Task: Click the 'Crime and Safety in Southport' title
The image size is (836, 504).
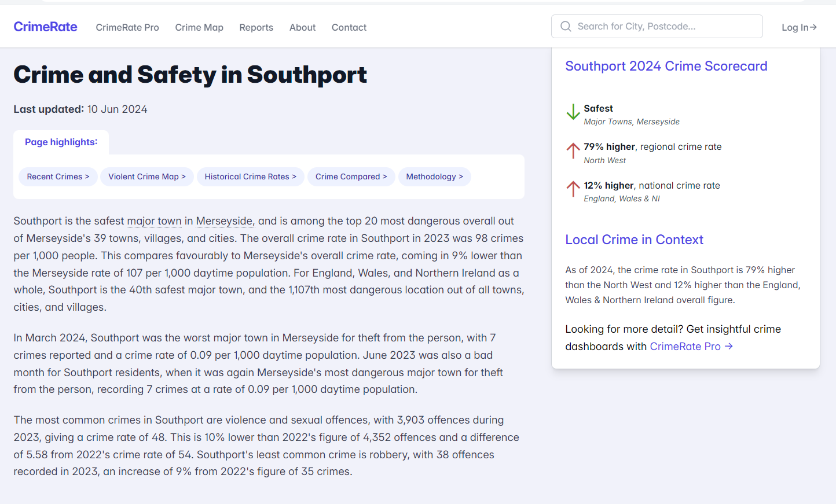Action: coord(190,75)
